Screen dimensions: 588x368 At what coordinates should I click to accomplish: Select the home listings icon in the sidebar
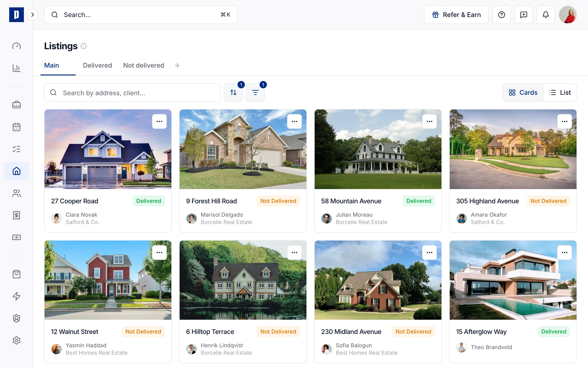point(16,171)
